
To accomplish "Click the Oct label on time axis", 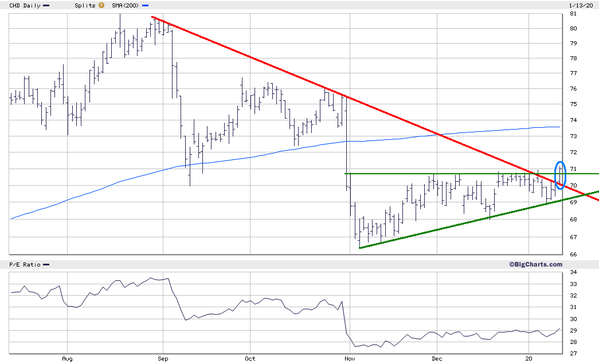I will click(250, 359).
